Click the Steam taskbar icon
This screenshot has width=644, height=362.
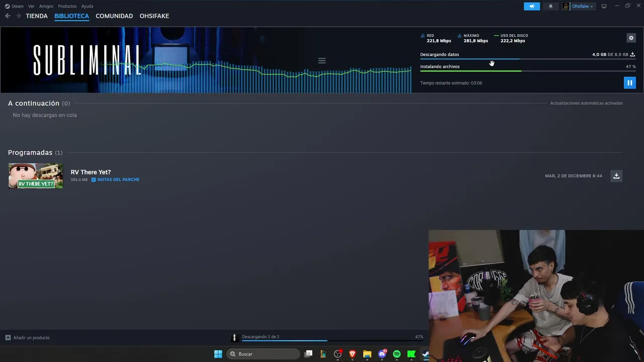(425, 354)
